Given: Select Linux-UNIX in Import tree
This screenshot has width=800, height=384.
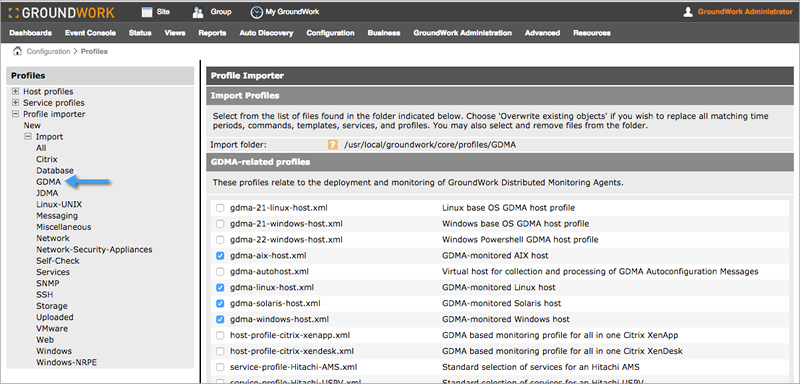Looking at the screenshot, I should 59,204.
